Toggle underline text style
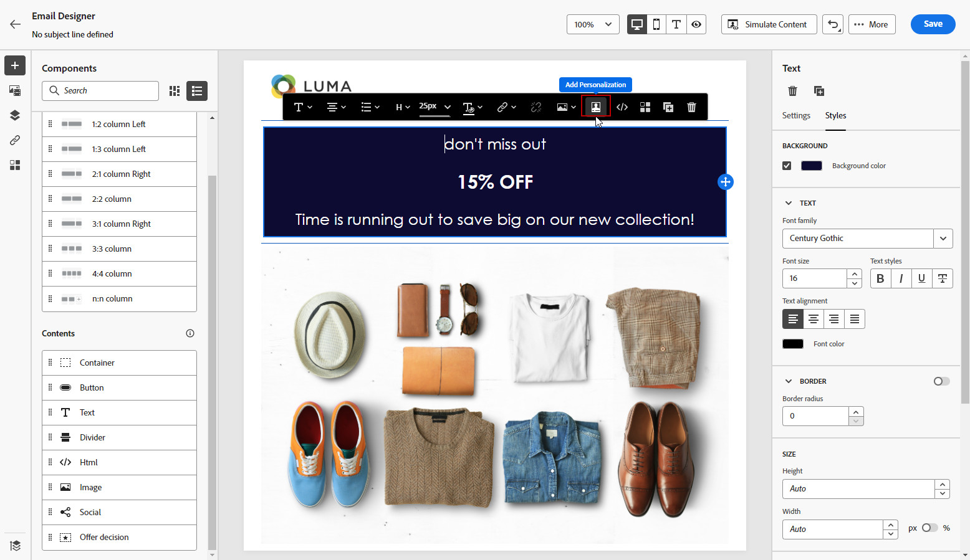Viewport: 970px width, 560px height. [x=921, y=278]
